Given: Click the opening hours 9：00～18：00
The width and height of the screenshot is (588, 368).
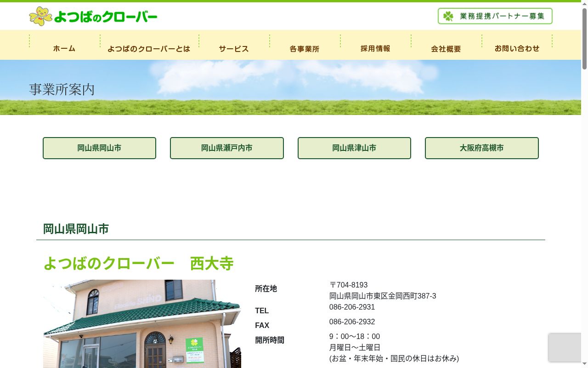Looking at the screenshot, I should (x=355, y=337).
